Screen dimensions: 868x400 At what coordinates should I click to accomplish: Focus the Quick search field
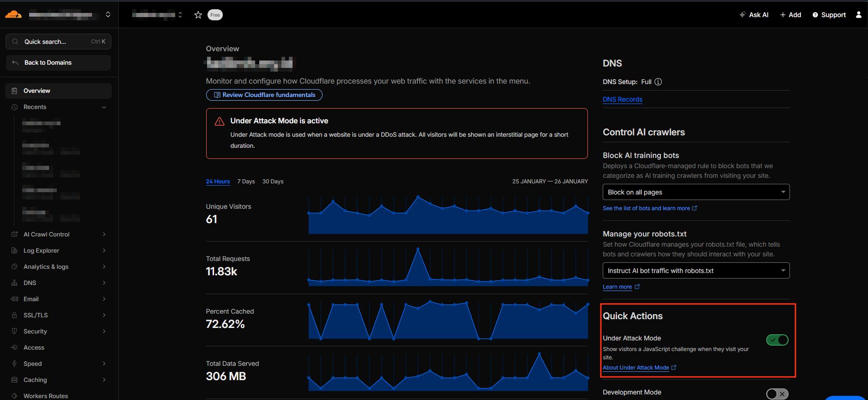pos(59,42)
